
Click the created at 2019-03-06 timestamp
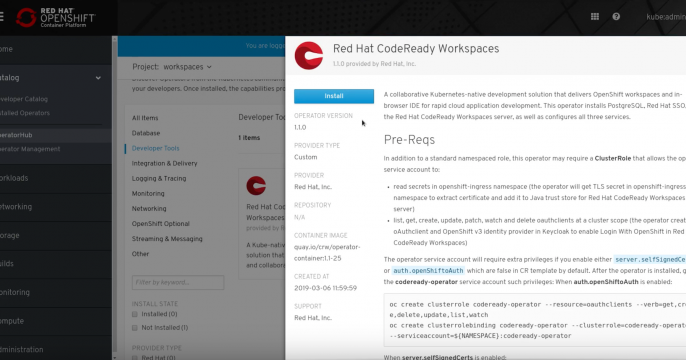(326, 288)
